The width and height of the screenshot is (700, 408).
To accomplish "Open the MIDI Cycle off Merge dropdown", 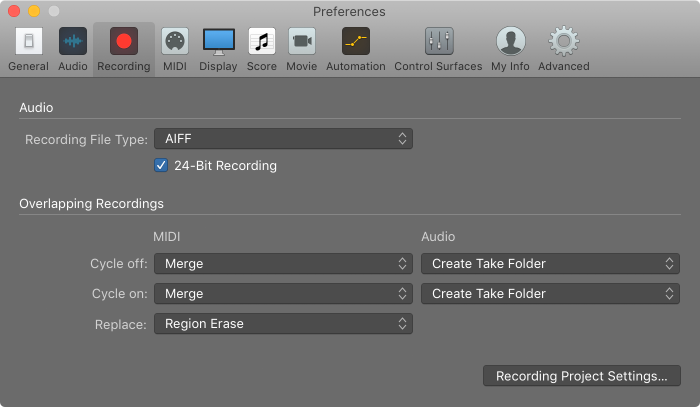I will pos(283,263).
